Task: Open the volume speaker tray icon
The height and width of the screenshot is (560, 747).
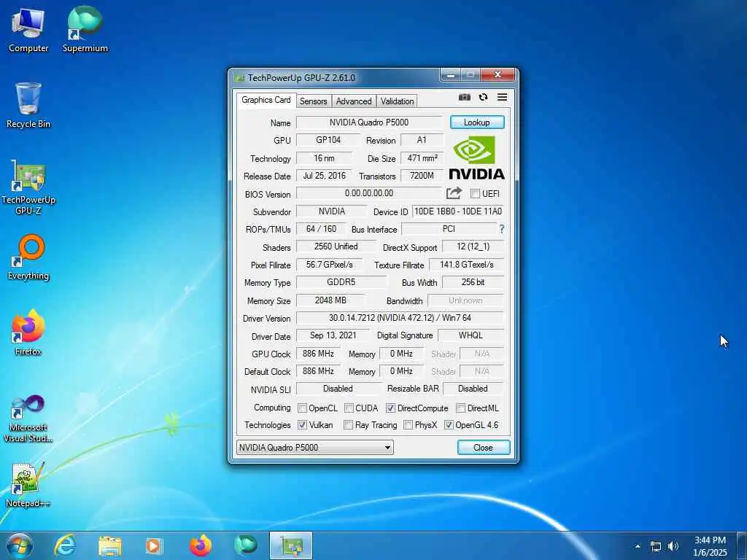Action: click(x=673, y=546)
